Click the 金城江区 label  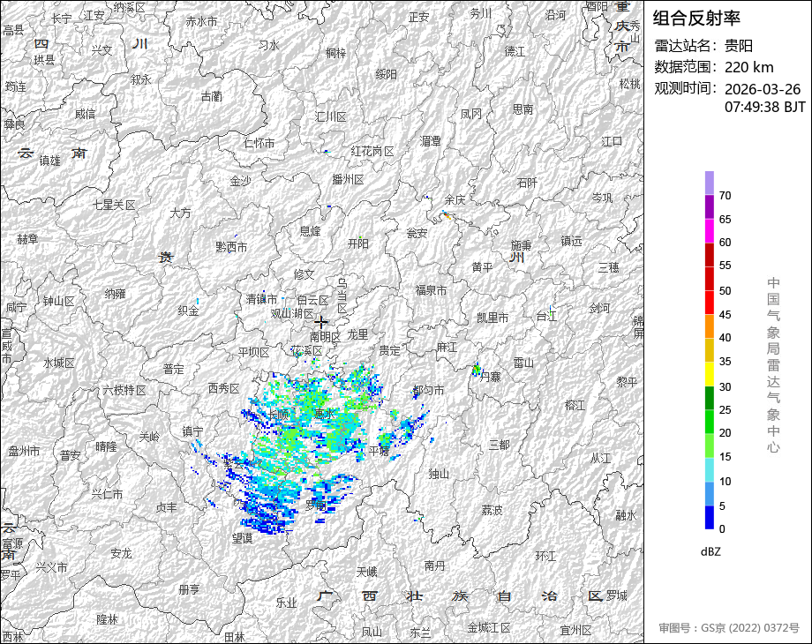(x=489, y=628)
